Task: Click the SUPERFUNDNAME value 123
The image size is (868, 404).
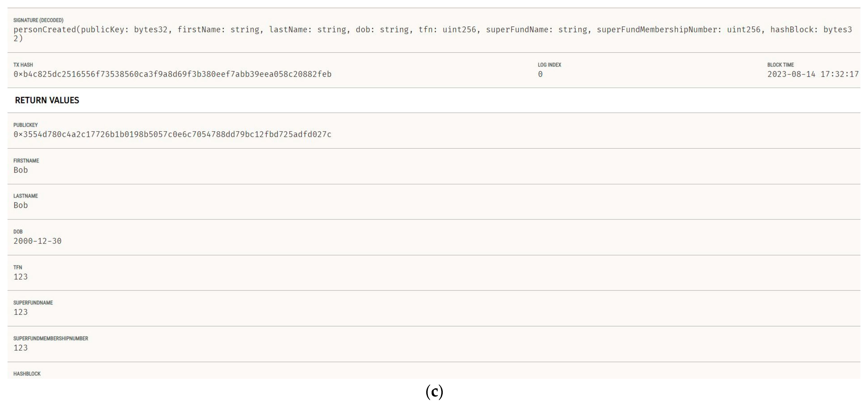Action: [21, 312]
